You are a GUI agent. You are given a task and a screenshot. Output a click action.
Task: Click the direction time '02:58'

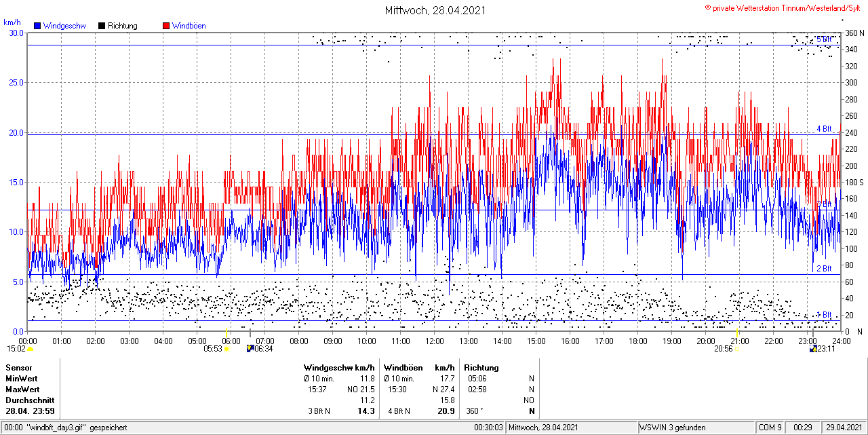tap(477, 389)
